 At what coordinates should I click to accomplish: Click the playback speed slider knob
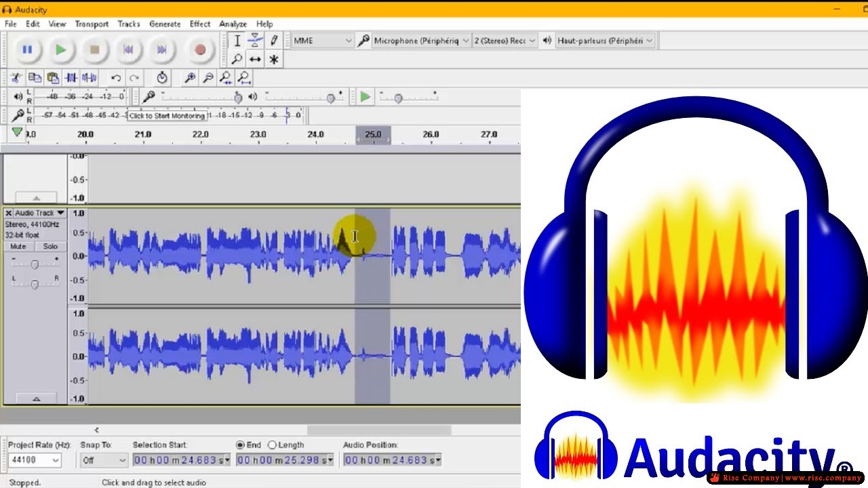coord(398,98)
